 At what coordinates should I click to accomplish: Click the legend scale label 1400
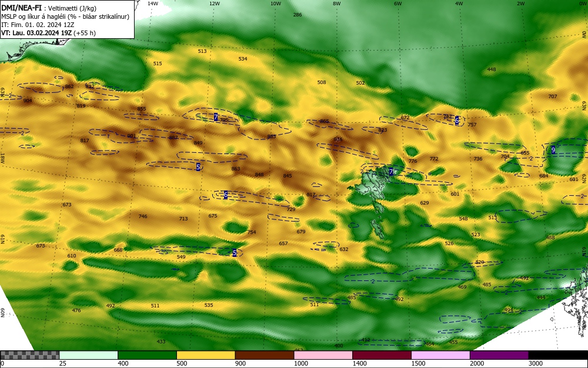pos(360,363)
